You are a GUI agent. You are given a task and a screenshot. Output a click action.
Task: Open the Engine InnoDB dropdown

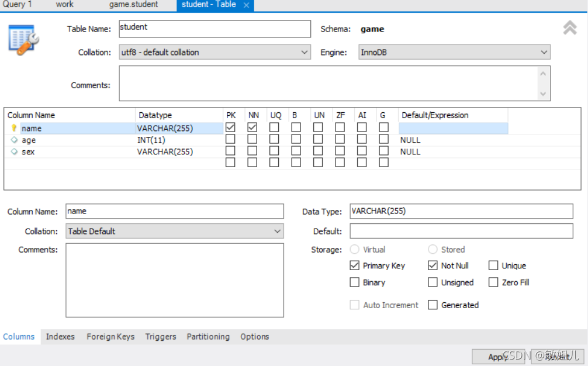[454, 52]
